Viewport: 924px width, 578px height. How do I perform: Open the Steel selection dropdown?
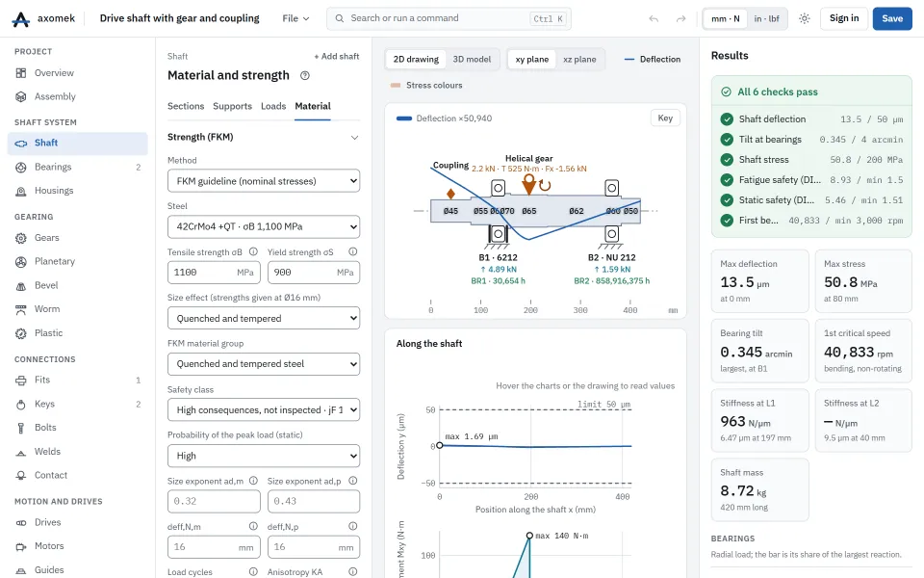click(x=264, y=226)
